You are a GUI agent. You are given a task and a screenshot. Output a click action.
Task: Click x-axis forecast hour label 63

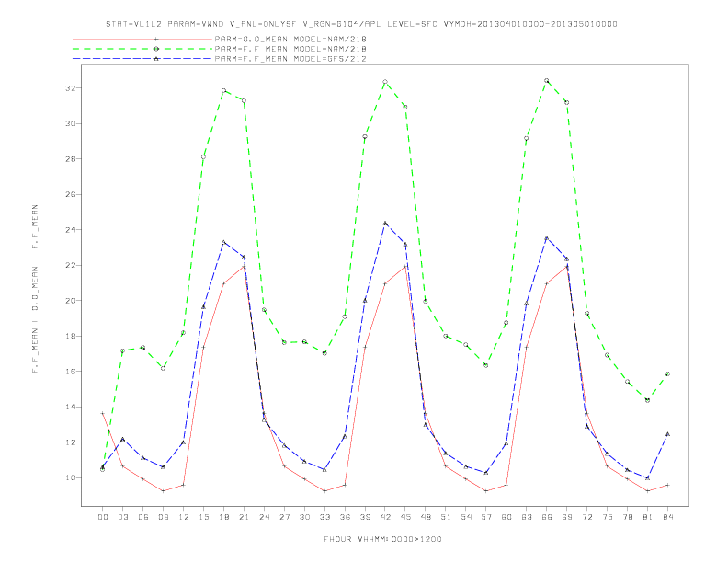[527, 517]
